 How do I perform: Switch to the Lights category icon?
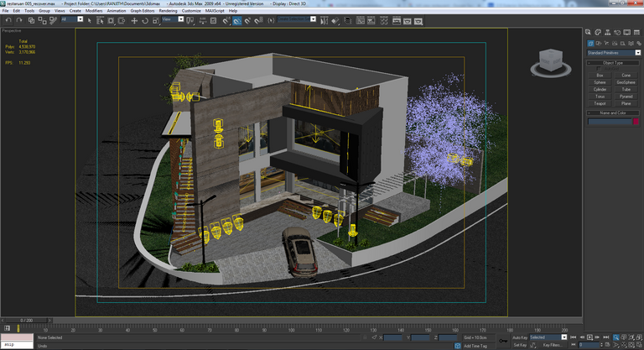click(606, 43)
